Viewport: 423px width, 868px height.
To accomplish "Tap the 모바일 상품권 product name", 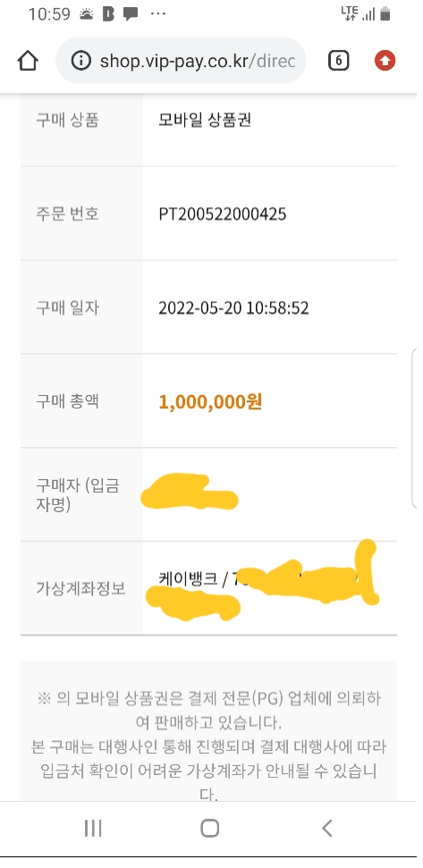I will pyautogui.click(x=205, y=120).
